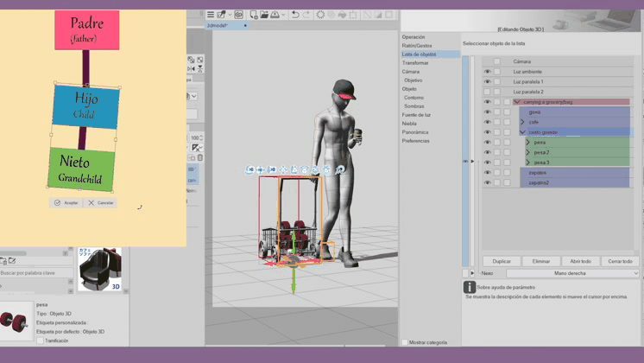Open the hamburger menu in the toolbar
Viewport: 644px width, 363px height.
pos(211,15)
